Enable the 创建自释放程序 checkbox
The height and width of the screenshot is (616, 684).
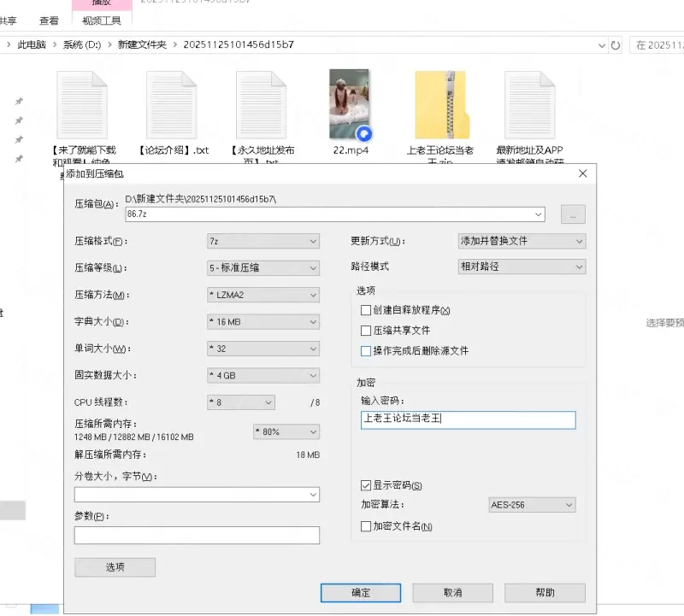pos(366,310)
